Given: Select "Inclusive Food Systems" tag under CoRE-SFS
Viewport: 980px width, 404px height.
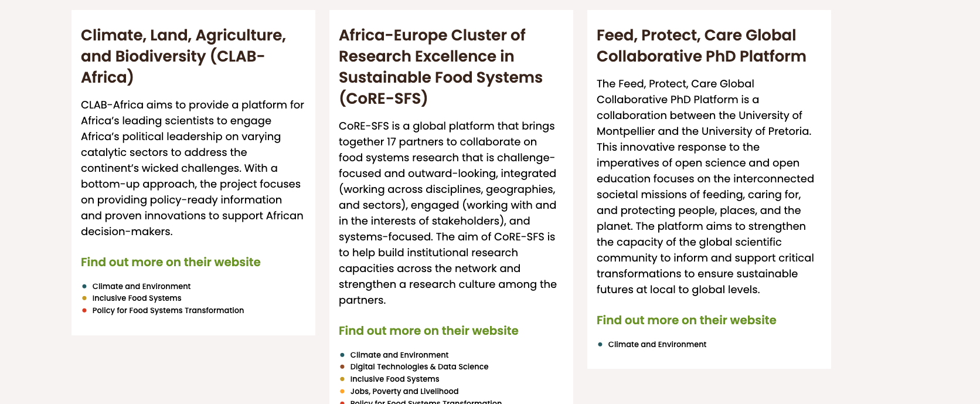Looking at the screenshot, I should (x=394, y=379).
